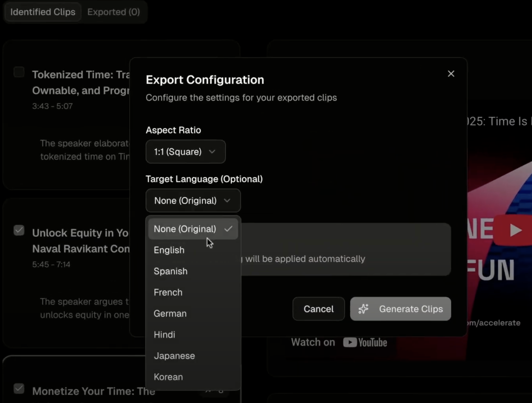The width and height of the screenshot is (532, 403).
Task: Select Japanese from the language list
Action: 174,356
